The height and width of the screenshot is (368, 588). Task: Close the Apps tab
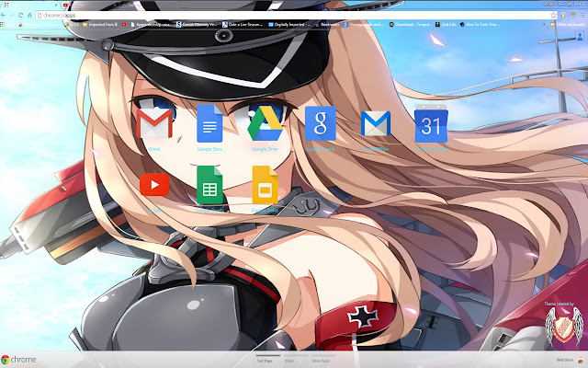click(x=56, y=5)
